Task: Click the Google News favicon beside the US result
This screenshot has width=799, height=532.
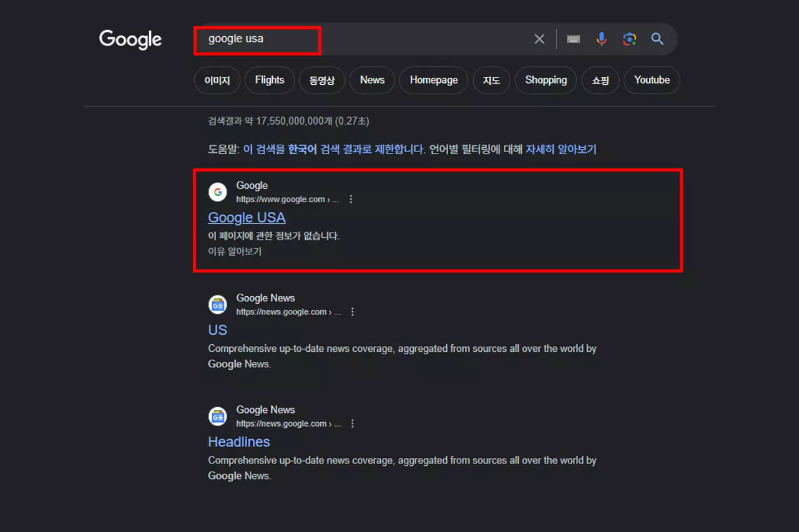Action: 217,304
